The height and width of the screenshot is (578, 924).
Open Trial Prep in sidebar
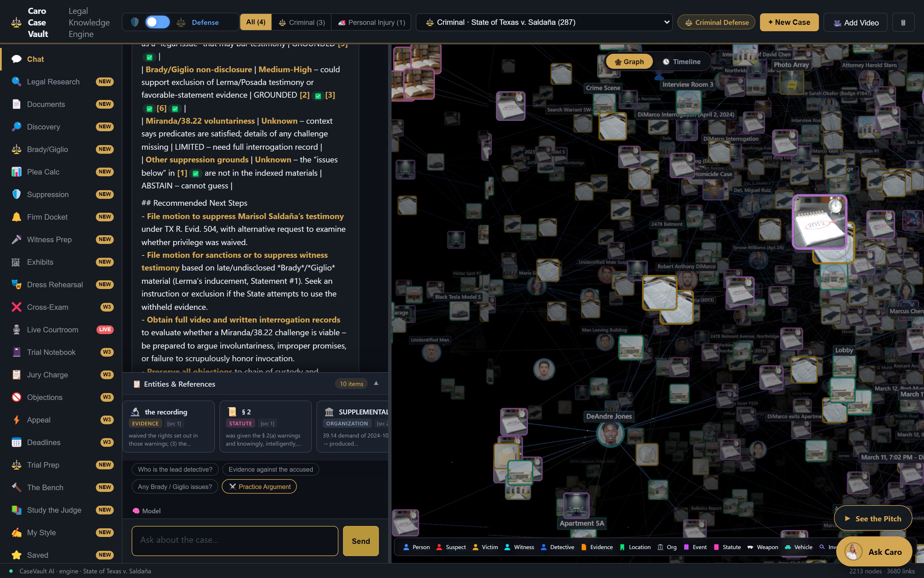(61, 465)
